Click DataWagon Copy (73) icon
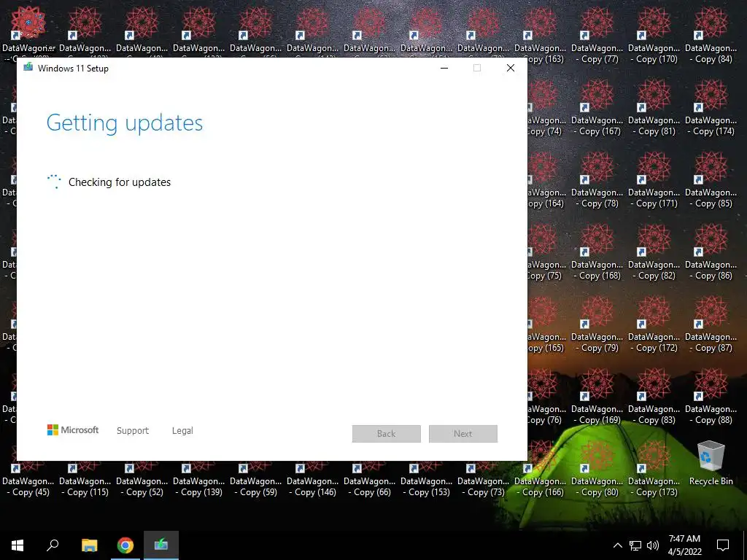The width and height of the screenshot is (747, 560). (483, 478)
